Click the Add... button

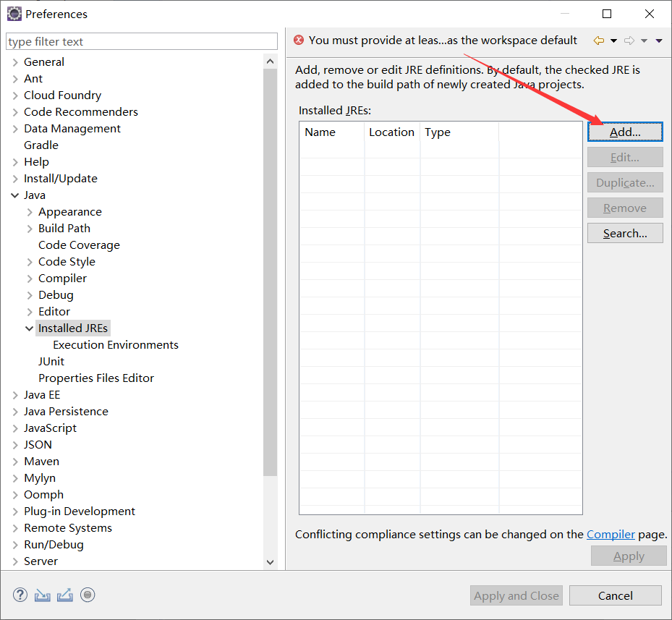tap(625, 132)
